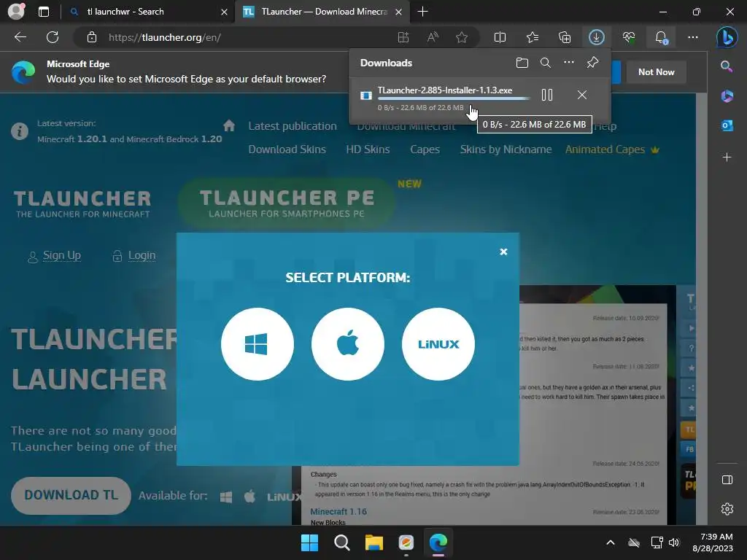Close the tl launchwr Search tab
Viewport: 747px width, 560px height.
coord(224,12)
